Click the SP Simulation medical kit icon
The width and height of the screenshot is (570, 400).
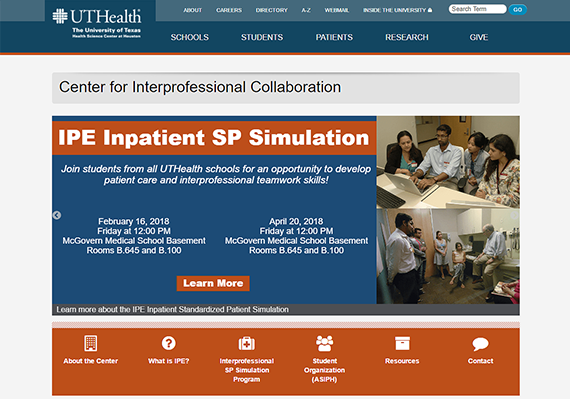[x=247, y=343]
